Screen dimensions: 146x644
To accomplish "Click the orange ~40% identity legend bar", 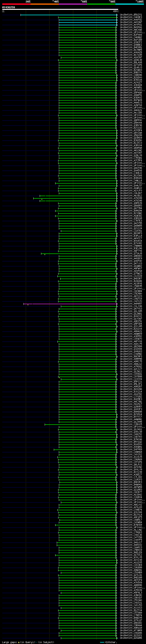I will pos(45,4).
